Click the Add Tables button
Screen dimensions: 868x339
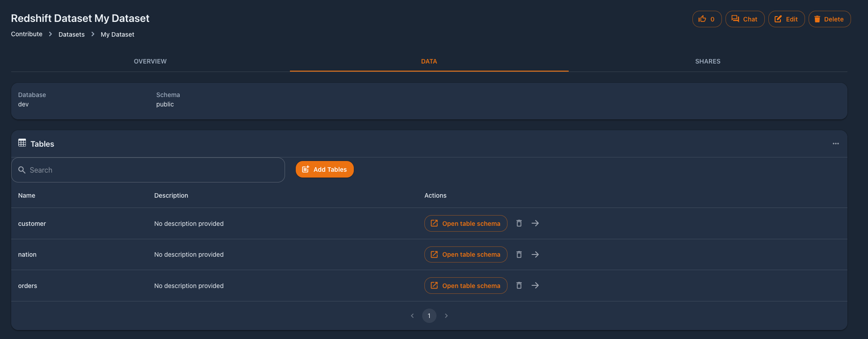click(324, 169)
